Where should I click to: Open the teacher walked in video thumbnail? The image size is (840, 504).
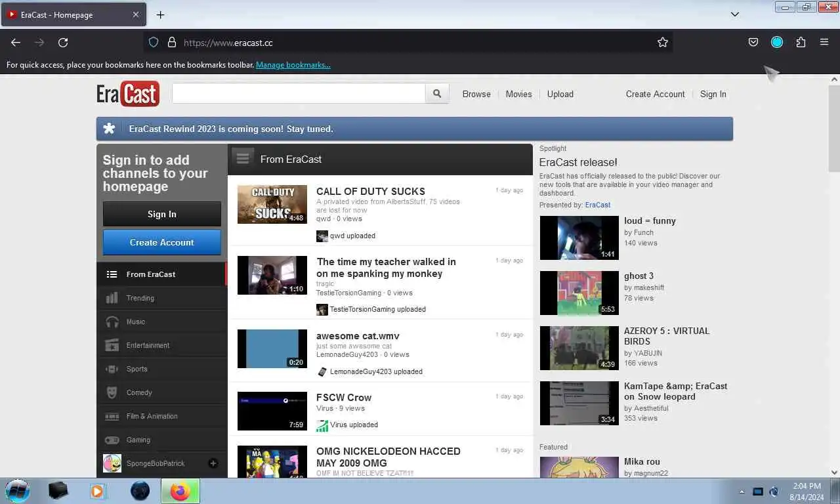coord(272,275)
